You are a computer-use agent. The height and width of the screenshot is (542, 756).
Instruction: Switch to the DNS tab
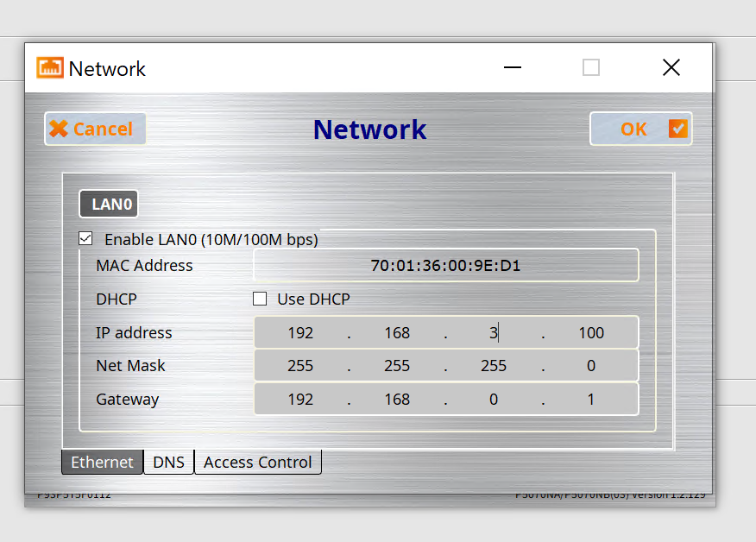pos(168,463)
